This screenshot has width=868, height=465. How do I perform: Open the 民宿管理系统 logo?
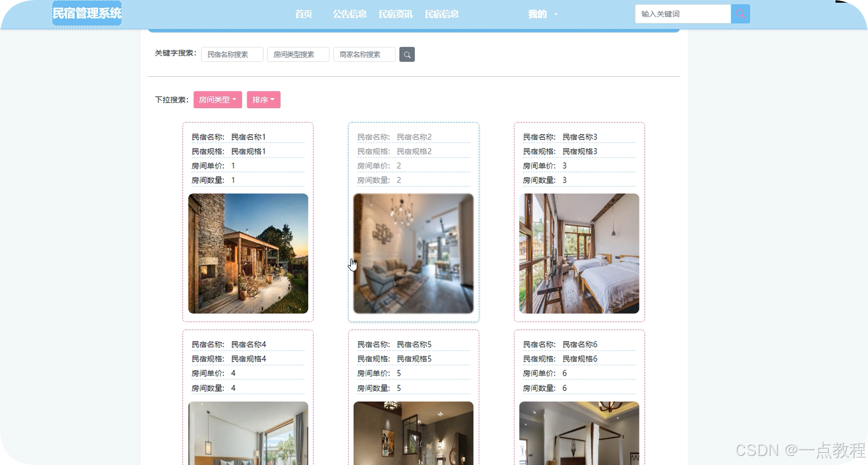[x=87, y=13]
